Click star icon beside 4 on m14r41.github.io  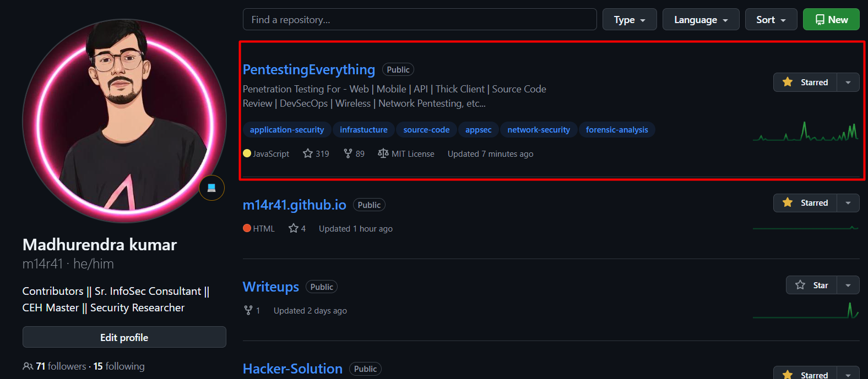[x=294, y=228]
